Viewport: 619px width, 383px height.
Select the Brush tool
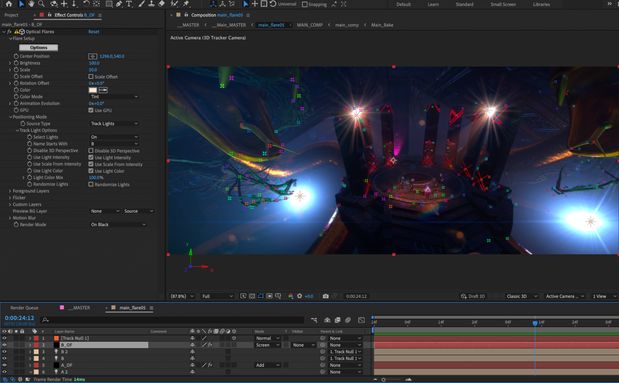coord(141,4)
